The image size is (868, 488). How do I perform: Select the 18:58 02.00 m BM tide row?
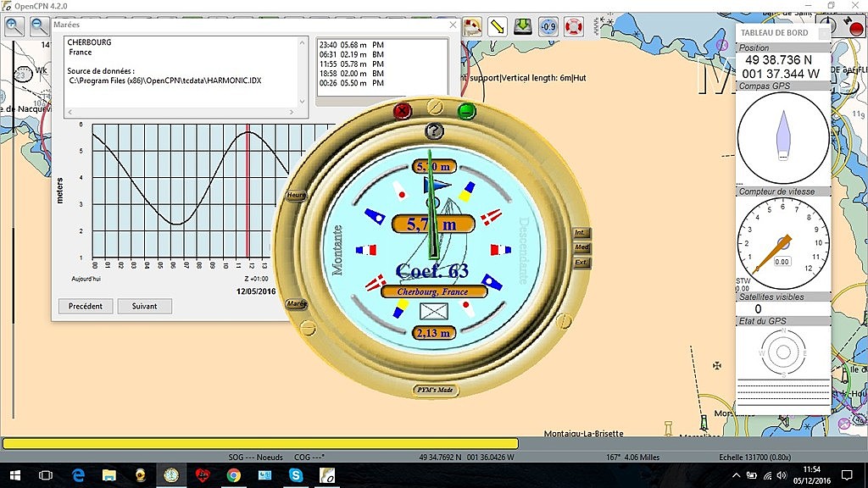[352, 73]
